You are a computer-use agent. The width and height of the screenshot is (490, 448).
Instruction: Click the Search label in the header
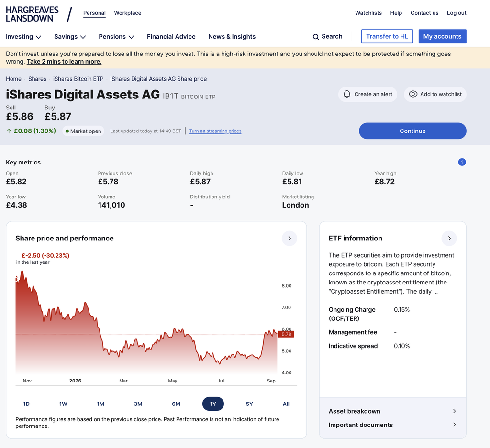click(332, 36)
